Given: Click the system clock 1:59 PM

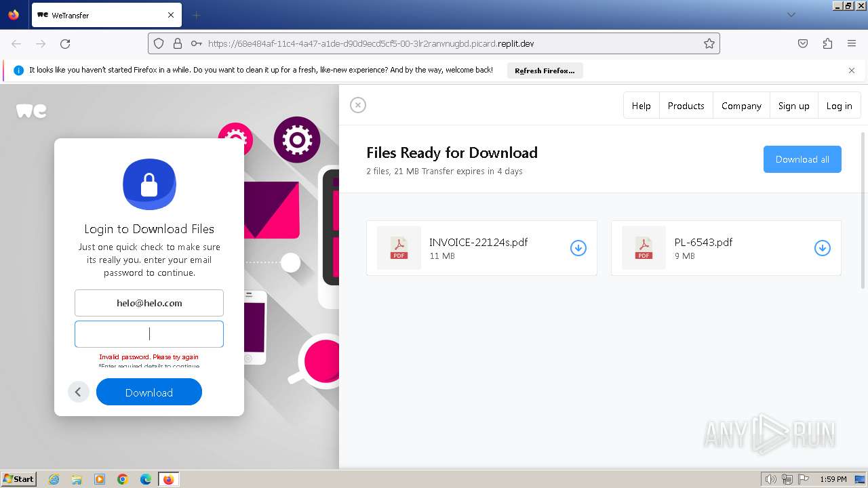Looking at the screenshot, I should click(833, 479).
